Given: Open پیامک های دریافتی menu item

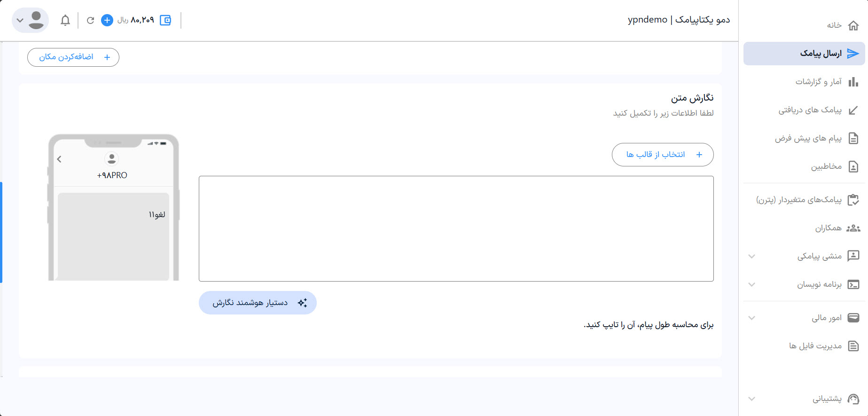Looking at the screenshot, I should pyautogui.click(x=810, y=110).
